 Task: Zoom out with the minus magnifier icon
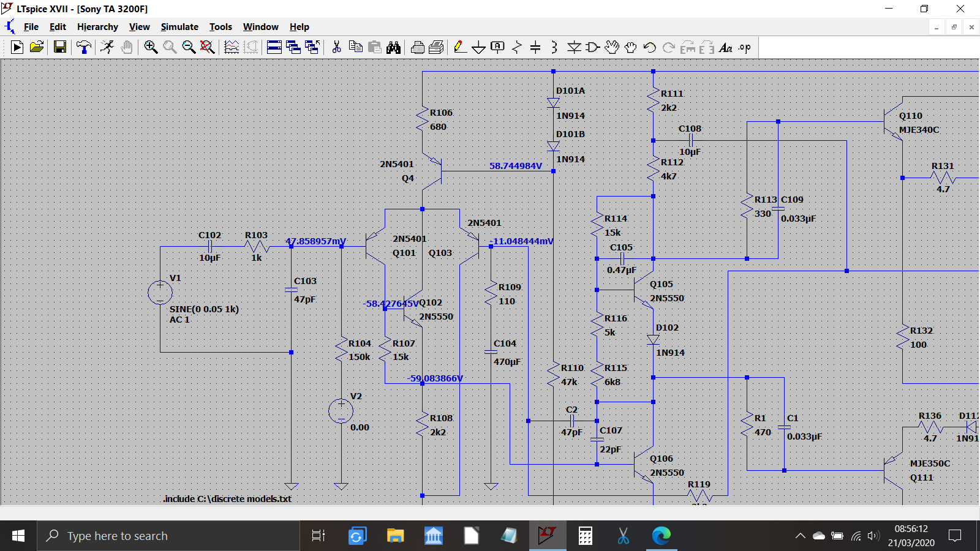pyautogui.click(x=189, y=47)
